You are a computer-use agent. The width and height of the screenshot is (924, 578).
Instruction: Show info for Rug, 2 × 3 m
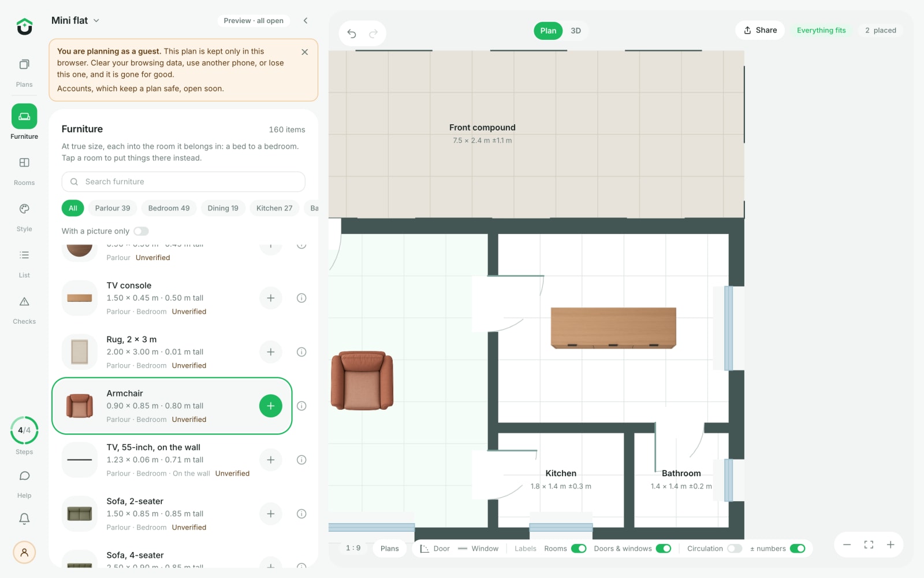[301, 352]
